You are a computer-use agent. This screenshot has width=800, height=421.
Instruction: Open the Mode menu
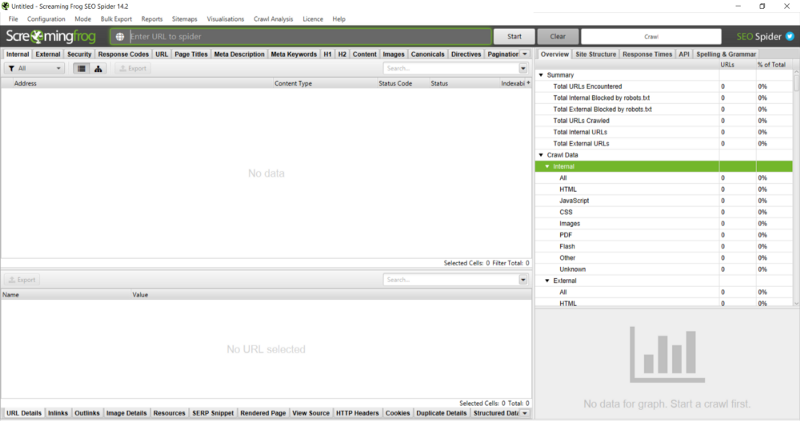tap(83, 19)
